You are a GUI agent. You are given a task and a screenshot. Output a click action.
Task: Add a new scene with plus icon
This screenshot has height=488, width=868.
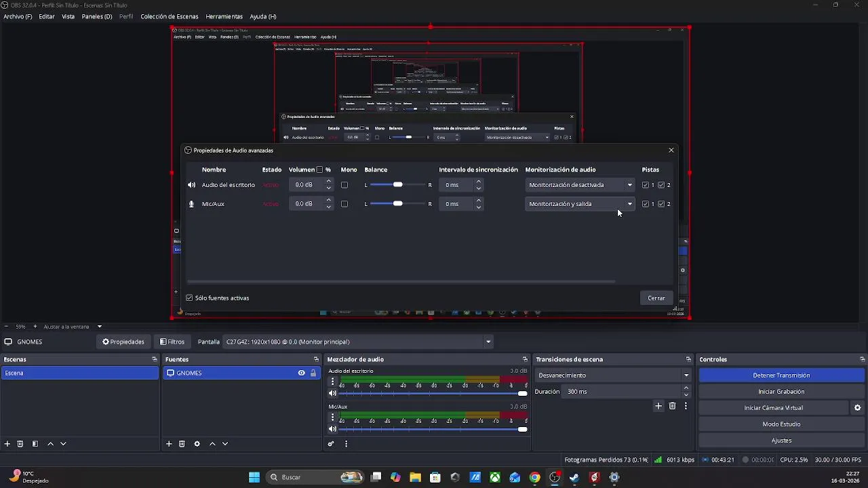pos(7,444)
